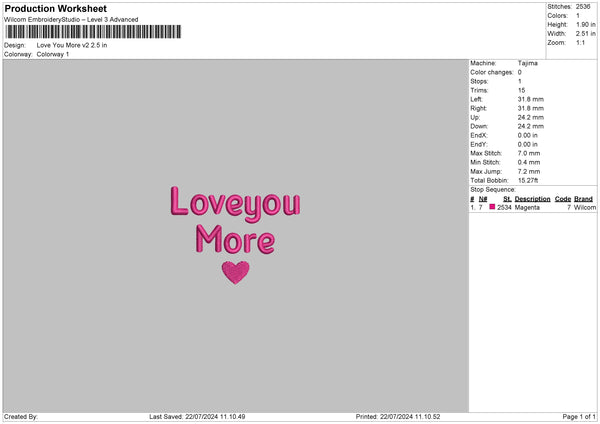Click the Zoom 1:1 value
The height and width of the screenshot is (424, 600).
[x=580, y=43]
